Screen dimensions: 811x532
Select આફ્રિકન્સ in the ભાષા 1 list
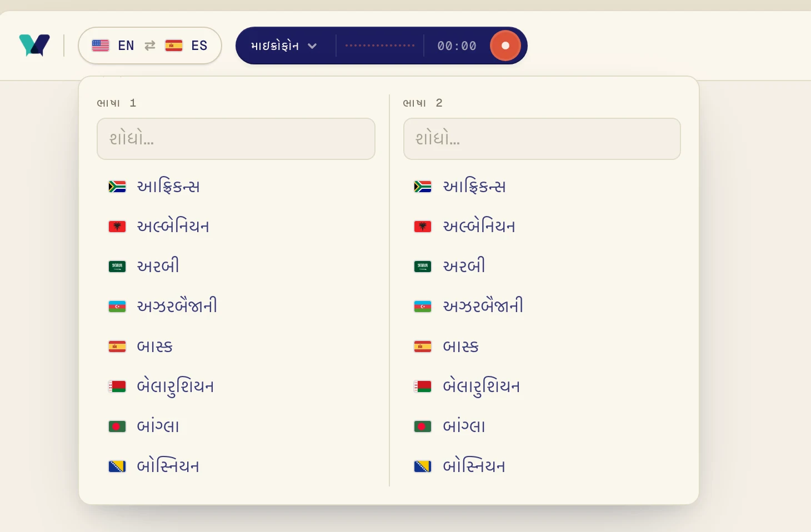click(236, 187)
